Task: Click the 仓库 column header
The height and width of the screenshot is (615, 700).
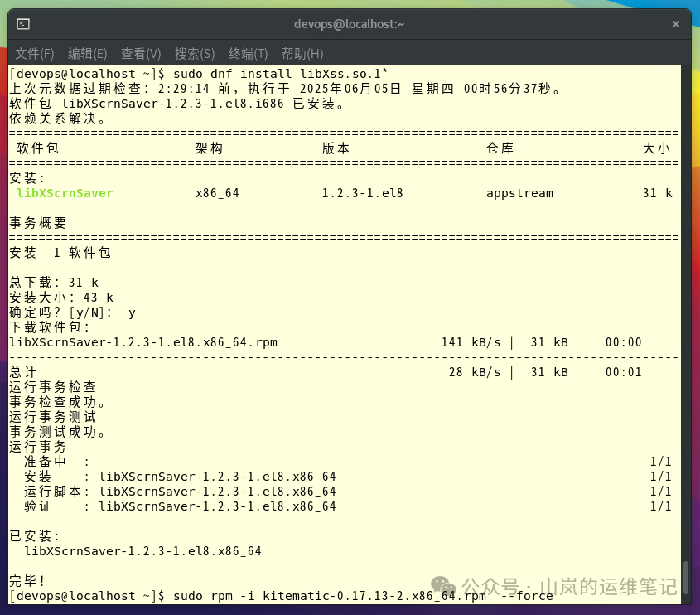Action: pyautogui.click(x=500, y=148)
